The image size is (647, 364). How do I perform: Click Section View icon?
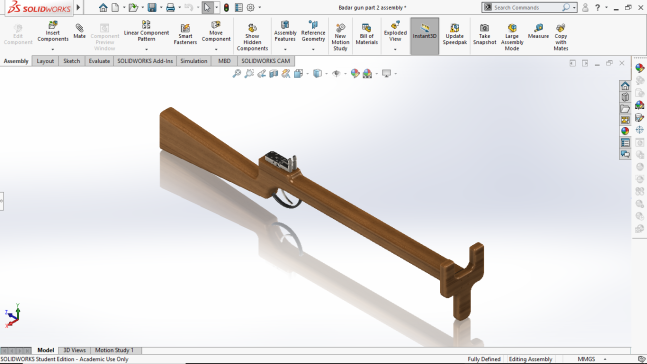(273, 73)
